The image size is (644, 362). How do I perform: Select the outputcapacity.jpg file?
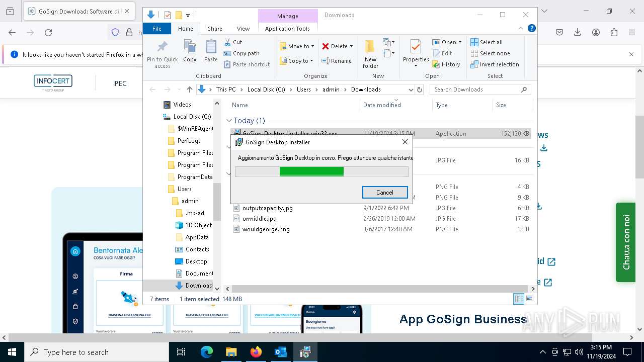tap(268, 208)
